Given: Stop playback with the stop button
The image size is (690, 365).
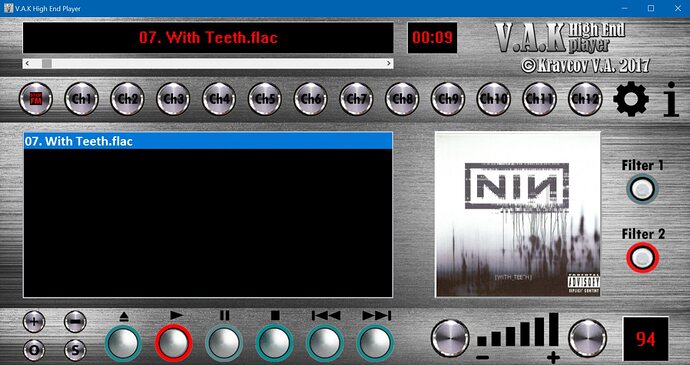Looking at the screenshot, I should pos(275,343).
